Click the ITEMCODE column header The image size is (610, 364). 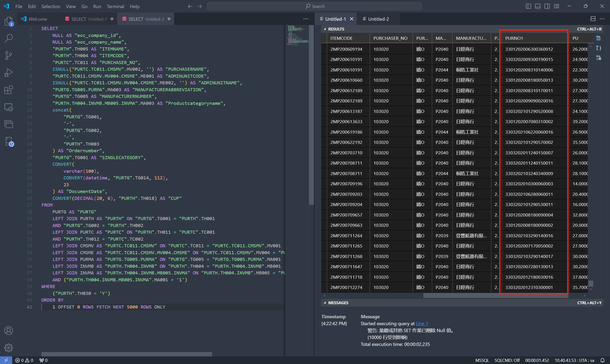349,38
